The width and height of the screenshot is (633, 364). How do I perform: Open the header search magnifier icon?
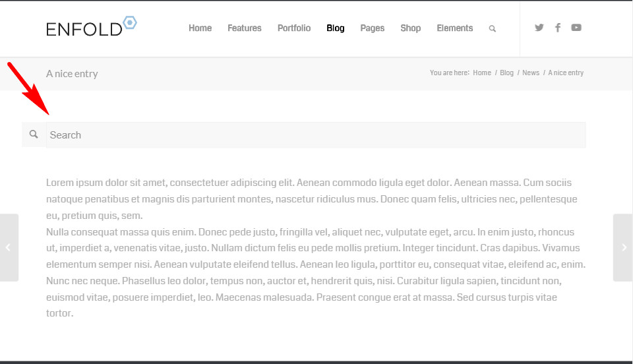[x=492, y=28]
